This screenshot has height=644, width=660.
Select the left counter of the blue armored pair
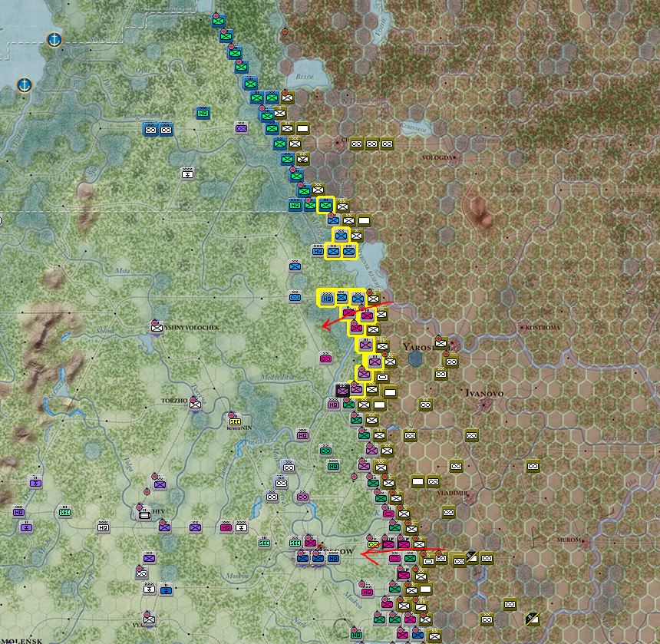pos(150,130)
